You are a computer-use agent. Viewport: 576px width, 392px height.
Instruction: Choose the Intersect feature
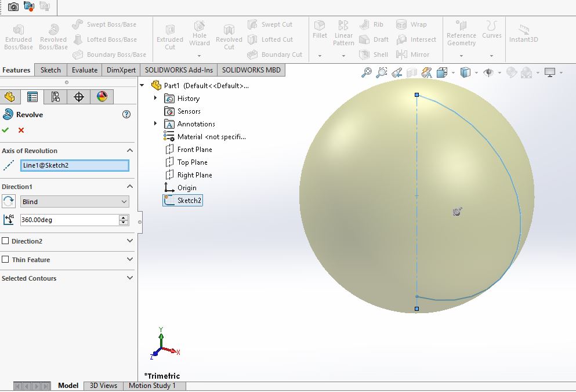point(416,39)
